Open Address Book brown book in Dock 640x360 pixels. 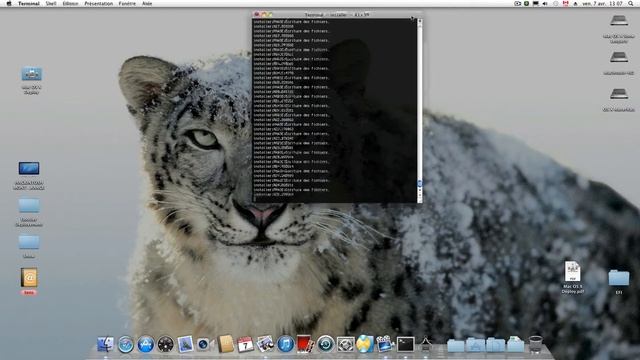226,344
